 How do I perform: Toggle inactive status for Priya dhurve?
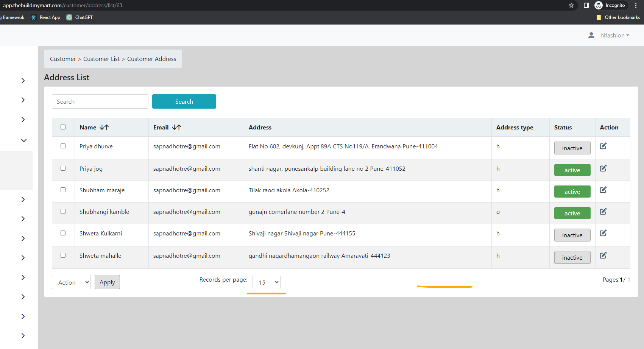(x=572, y=148)
